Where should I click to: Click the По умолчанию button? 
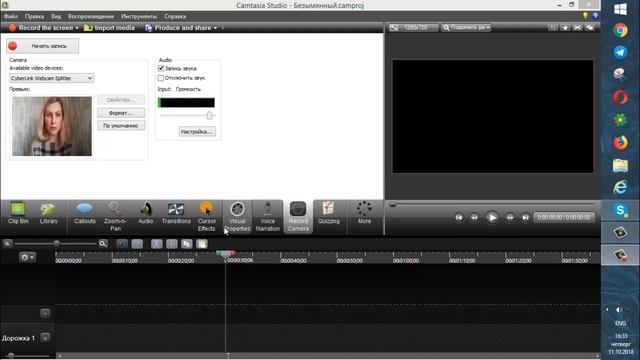point(121,126)
